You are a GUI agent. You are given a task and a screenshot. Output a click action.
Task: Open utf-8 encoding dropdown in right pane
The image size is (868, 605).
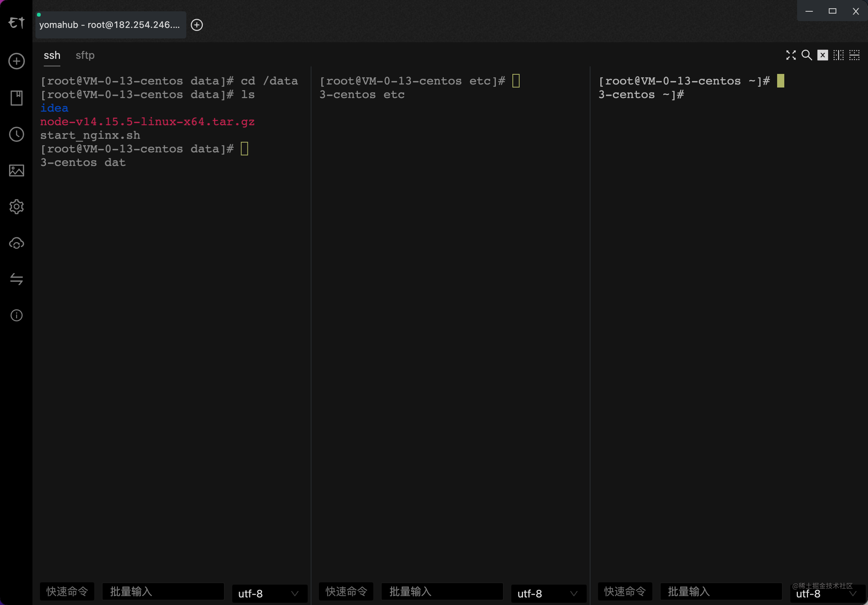pyautogui.click(x=828, y=594)
